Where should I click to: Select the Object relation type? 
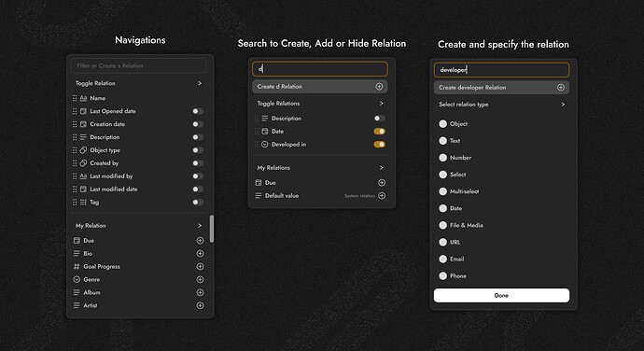click(442, 124)
